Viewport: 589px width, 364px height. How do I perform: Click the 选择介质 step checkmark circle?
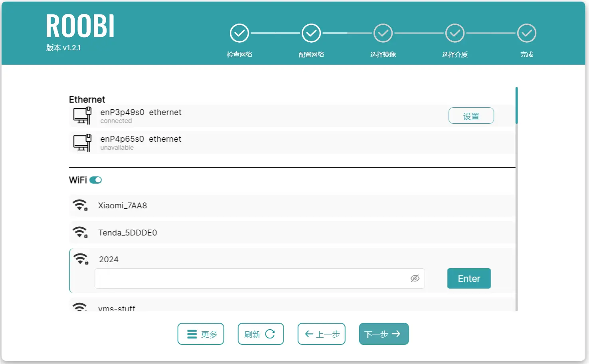[455, 33]
